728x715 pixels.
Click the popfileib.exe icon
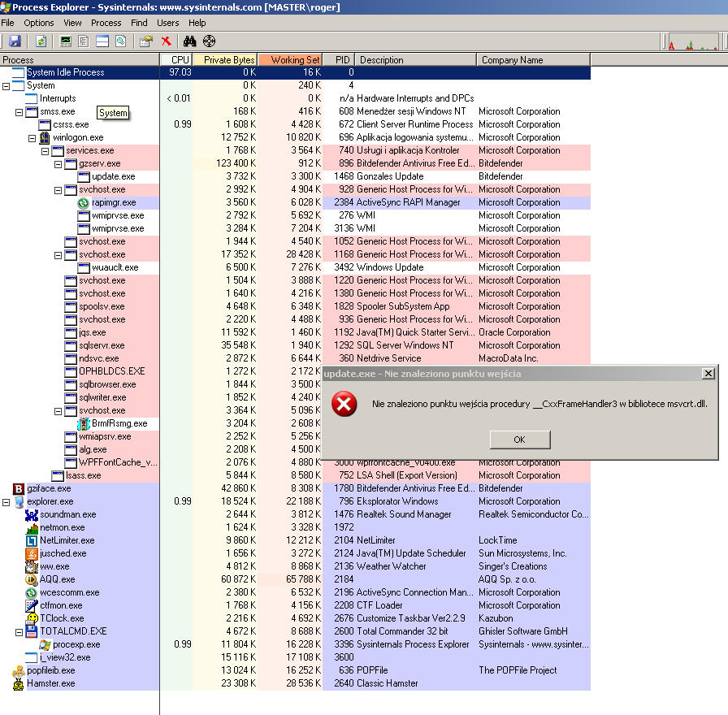point(19,670)
